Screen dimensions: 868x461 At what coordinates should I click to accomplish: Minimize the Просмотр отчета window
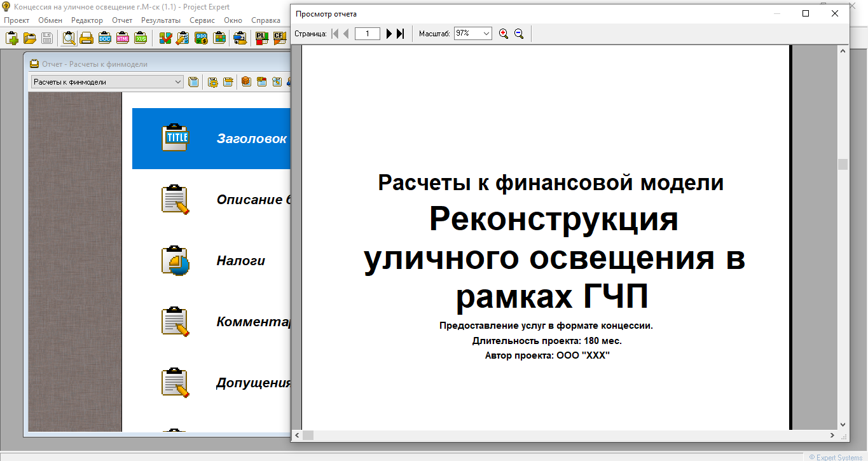coord(776,13)
